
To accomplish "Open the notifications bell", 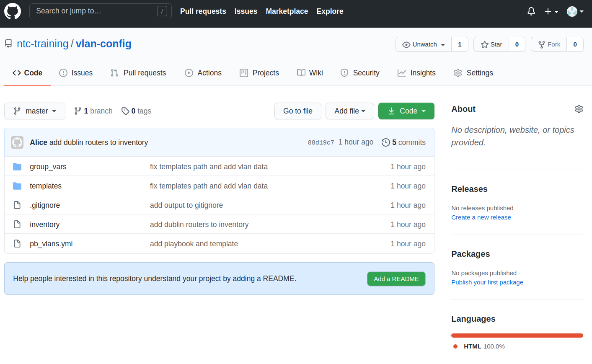I will click(531, 11).
